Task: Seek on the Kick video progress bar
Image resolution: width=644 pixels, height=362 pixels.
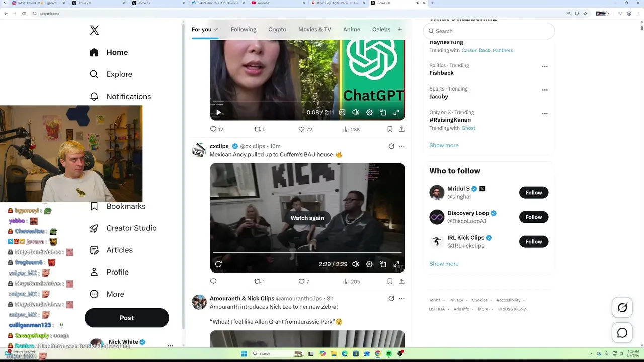Action: coord(307,253)
